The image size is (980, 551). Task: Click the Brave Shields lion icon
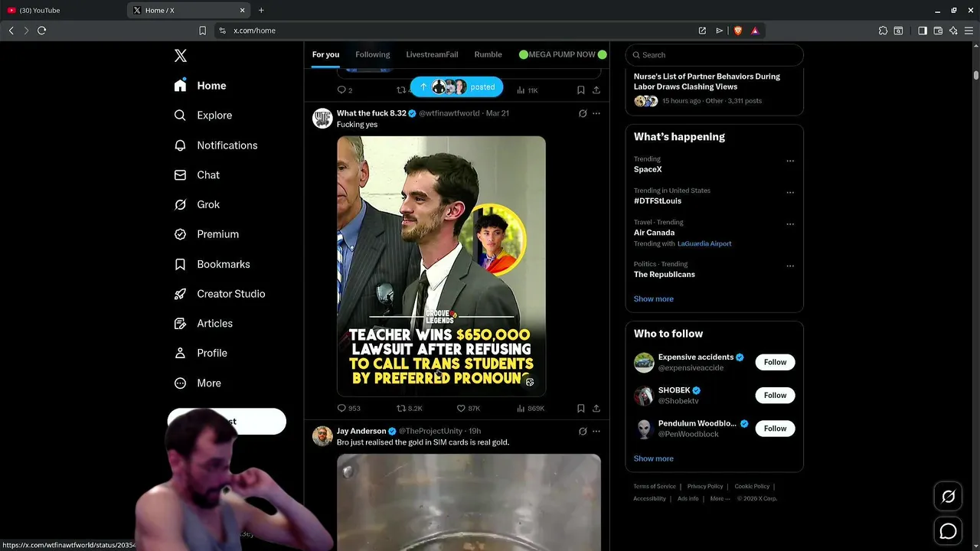tap(738, 31)
